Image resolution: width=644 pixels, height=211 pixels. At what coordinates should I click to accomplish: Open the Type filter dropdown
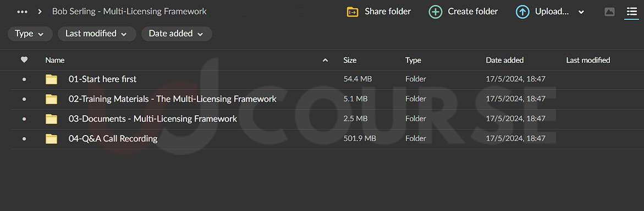pos(30,34)
